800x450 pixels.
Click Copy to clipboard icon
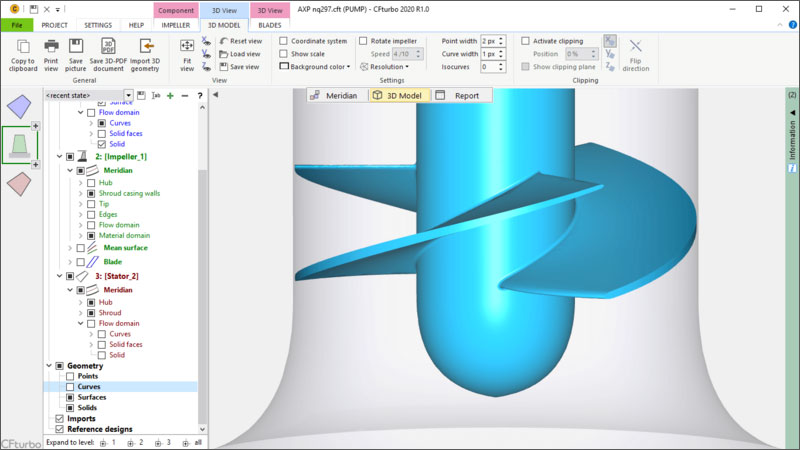click(x=22, y=47)
